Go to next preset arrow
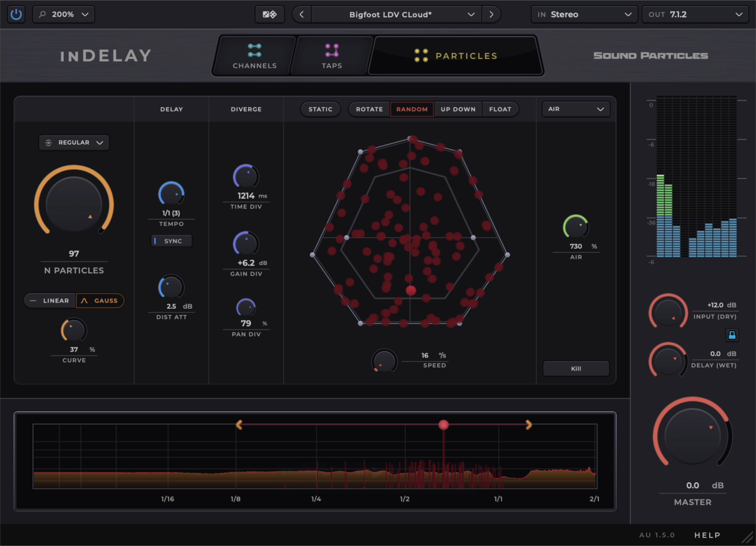 coord(491,14)
